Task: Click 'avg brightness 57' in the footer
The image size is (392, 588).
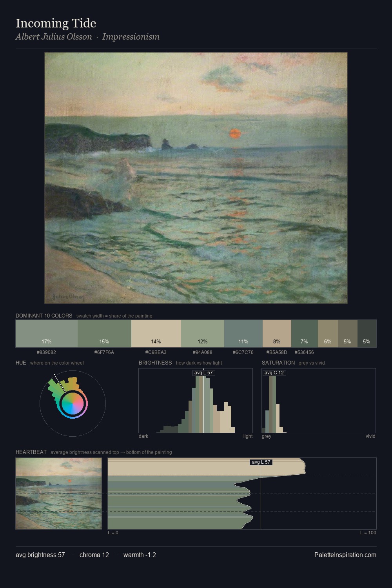Action: click(x=40, y=555)
